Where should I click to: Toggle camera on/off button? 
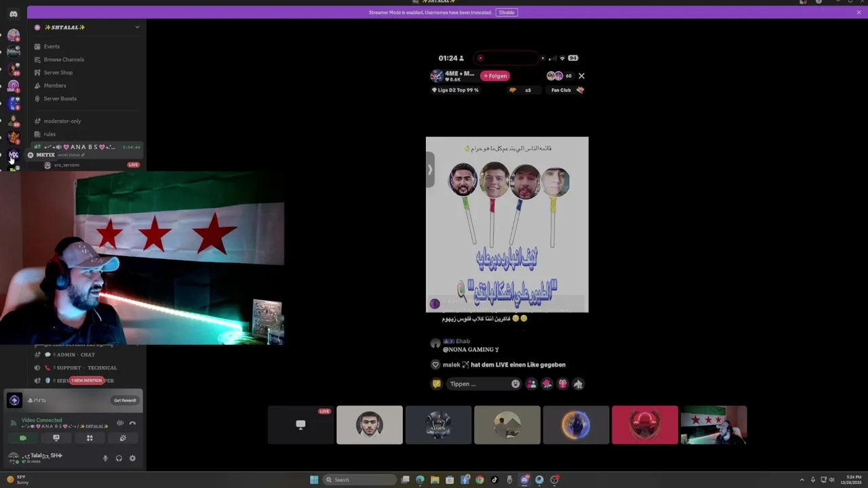(23, 438)
